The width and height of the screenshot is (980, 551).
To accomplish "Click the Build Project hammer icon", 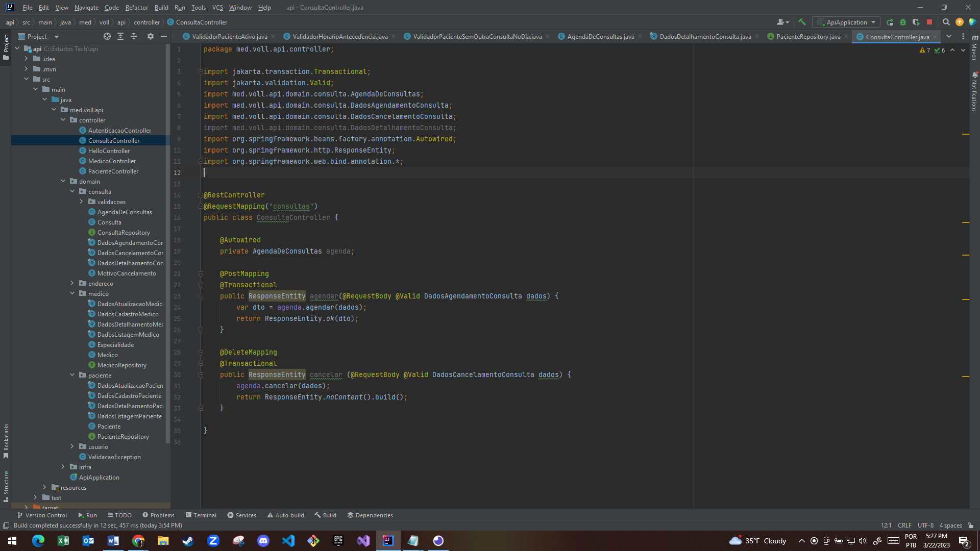I will tap(802, 22).
